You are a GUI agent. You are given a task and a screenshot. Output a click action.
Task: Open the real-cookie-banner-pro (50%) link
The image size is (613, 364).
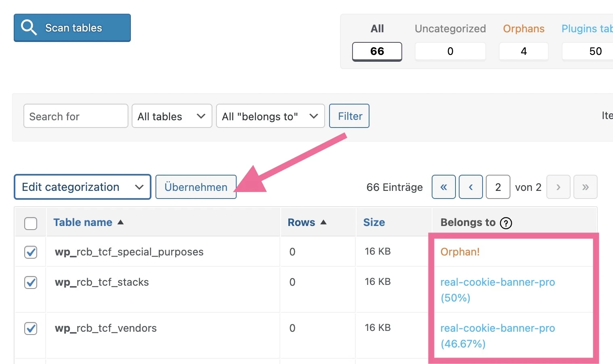pyautogui.click(x=498, y=282)
